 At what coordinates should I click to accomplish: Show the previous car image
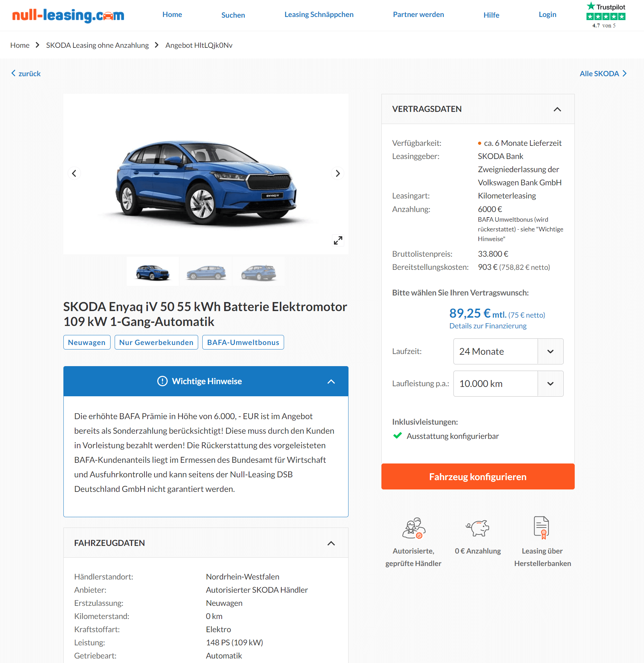coord(74,173)
